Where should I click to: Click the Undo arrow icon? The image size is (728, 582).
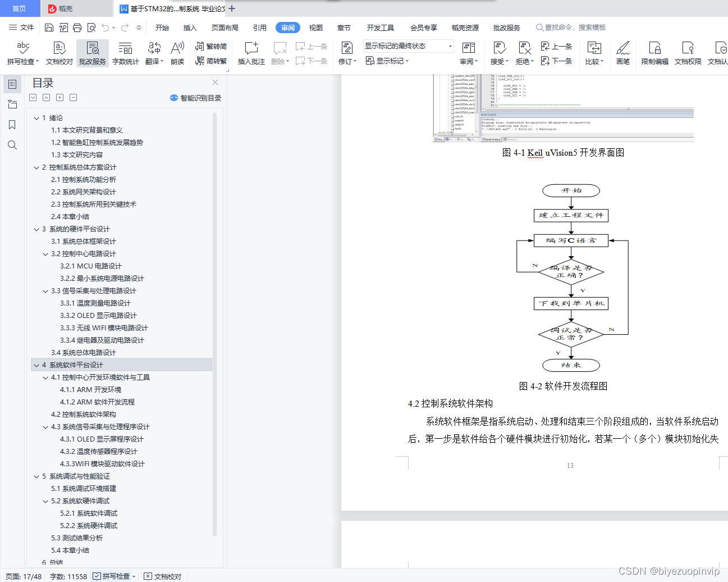coord(105,28)
